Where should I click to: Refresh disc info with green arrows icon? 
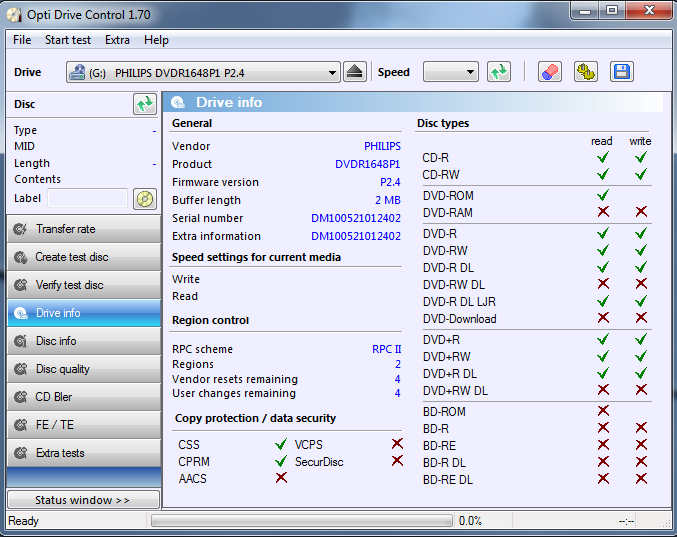pos(145,104)
